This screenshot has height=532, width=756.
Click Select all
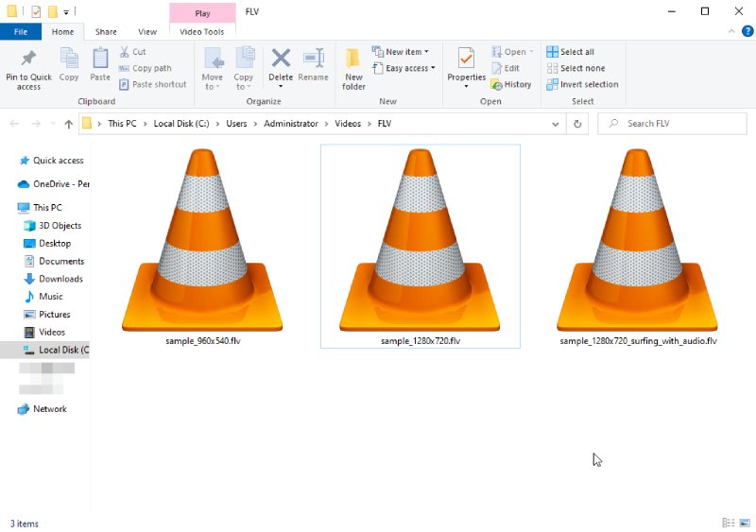571,52
